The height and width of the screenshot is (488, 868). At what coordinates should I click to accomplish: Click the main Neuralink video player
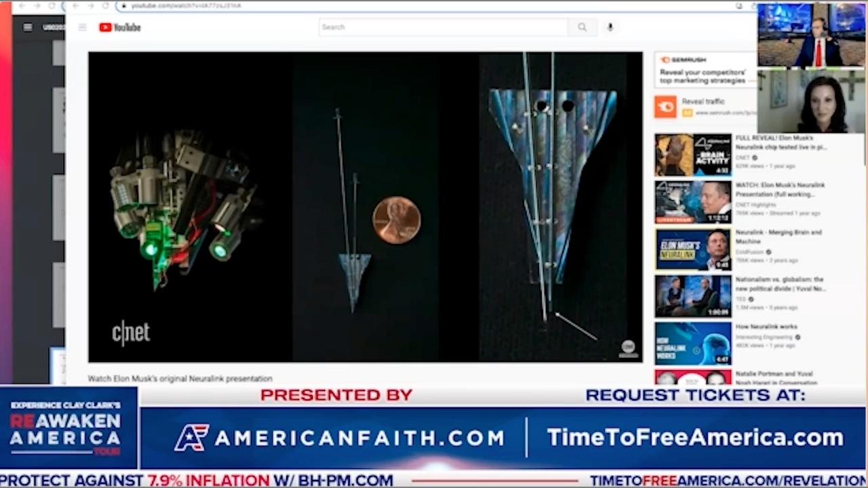(365, 207)
